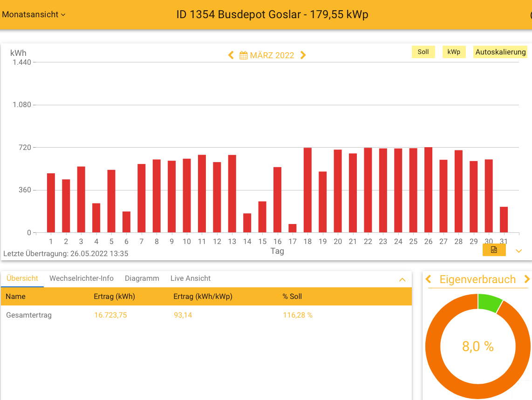Expand the chart options chevron
532x400 pixels.
coord(518,251)
